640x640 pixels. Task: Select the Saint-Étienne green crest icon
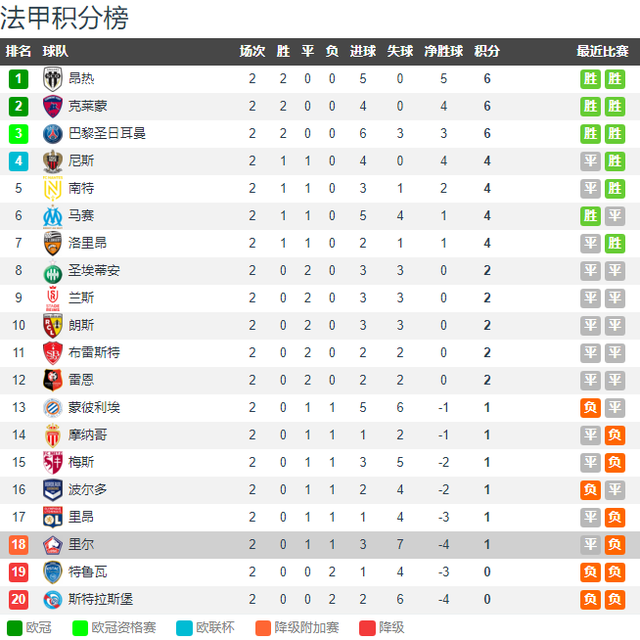click(x=53, y=271)
